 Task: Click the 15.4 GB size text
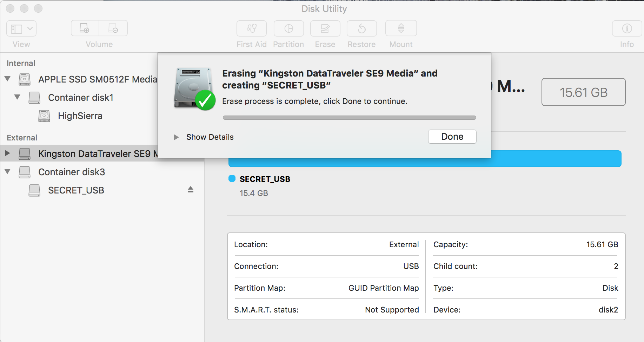[254, 193]
